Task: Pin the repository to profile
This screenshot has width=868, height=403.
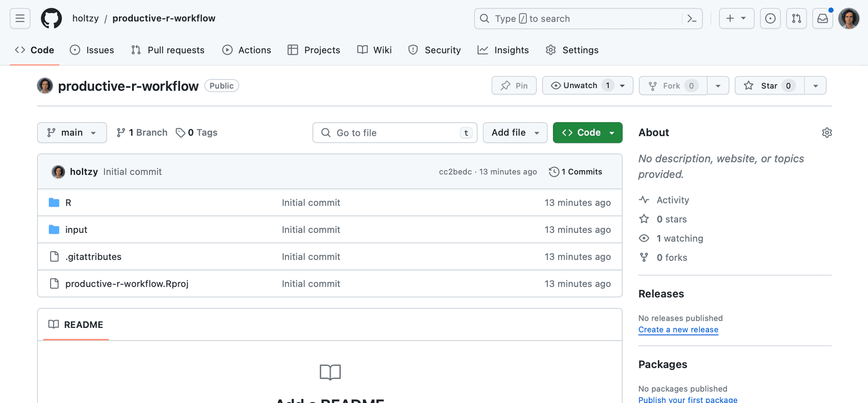Action: (514, 85)
